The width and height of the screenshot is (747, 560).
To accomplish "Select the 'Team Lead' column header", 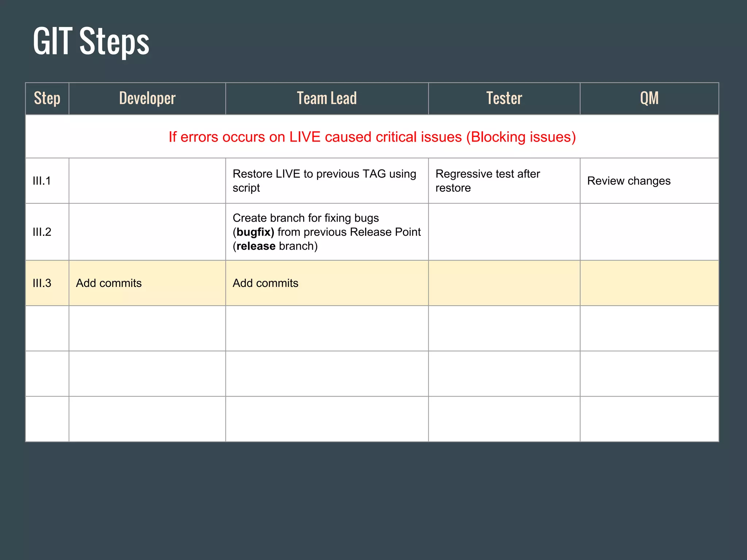I will click(327, 98).
